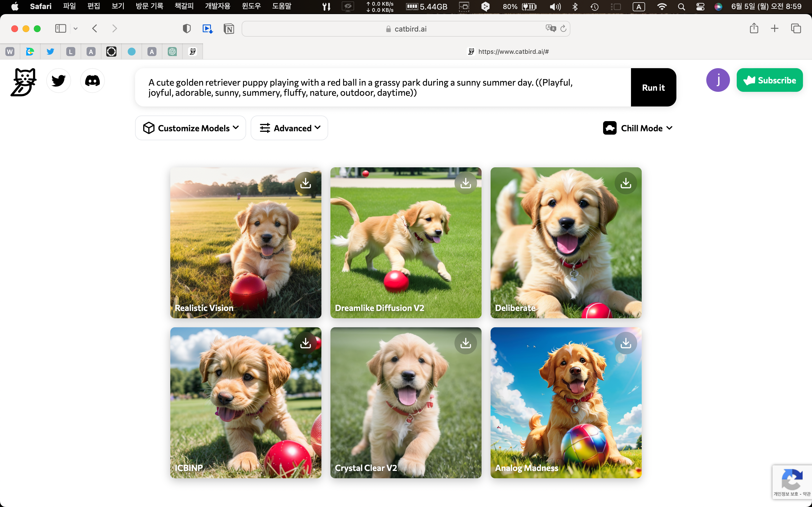The image size is (812, 507).
Task: Open the Twitter bird icon link
Action: (x=58, y=81)
